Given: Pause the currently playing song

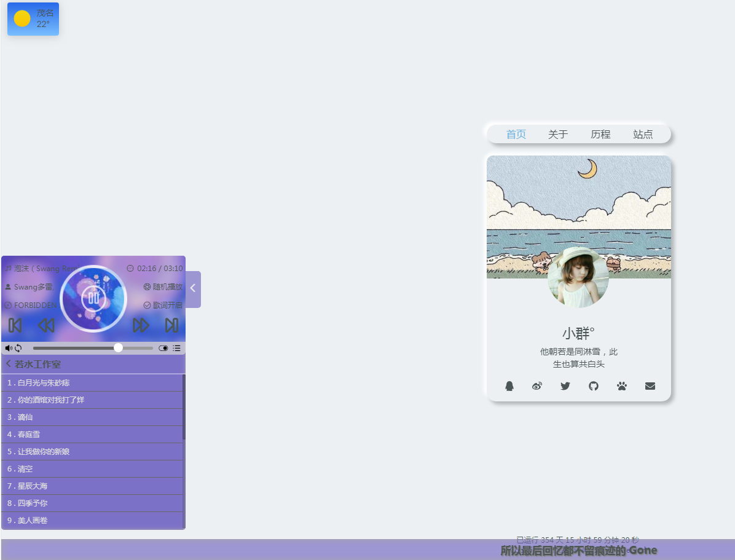Looking at the screenshot, I should coord(93,298).
